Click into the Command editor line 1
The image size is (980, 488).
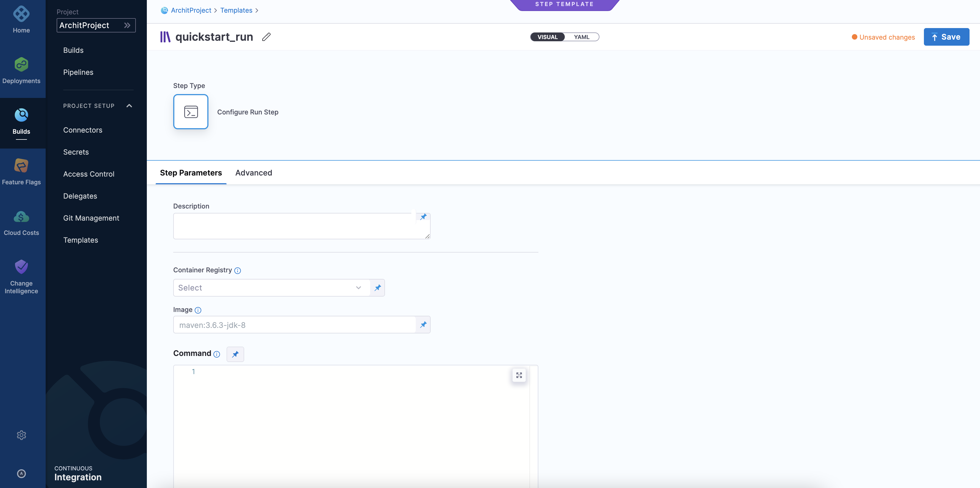354,372
